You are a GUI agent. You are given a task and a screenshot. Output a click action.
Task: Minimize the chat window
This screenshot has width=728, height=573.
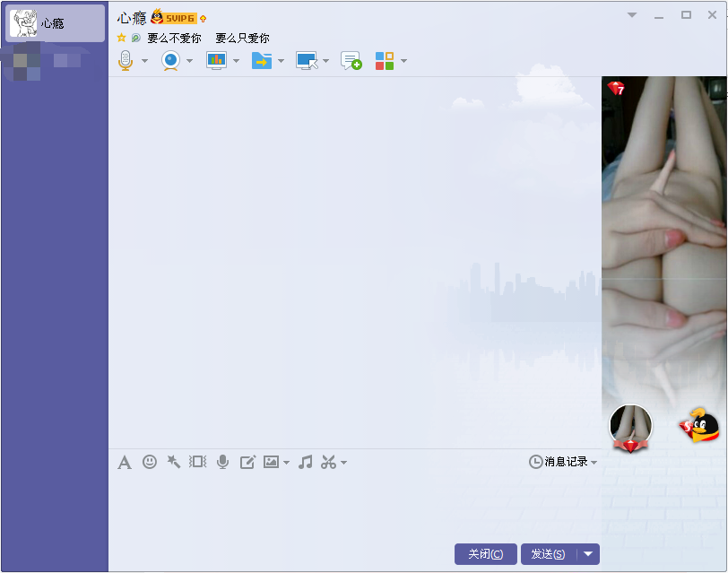pyautogui.click(x=659, y=16)
